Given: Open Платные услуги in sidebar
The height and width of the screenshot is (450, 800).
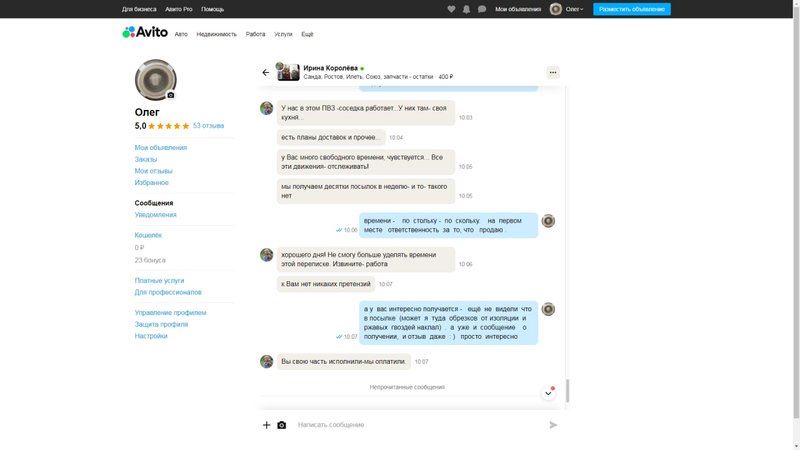Looking at the screenshot, I should point(159,281).
